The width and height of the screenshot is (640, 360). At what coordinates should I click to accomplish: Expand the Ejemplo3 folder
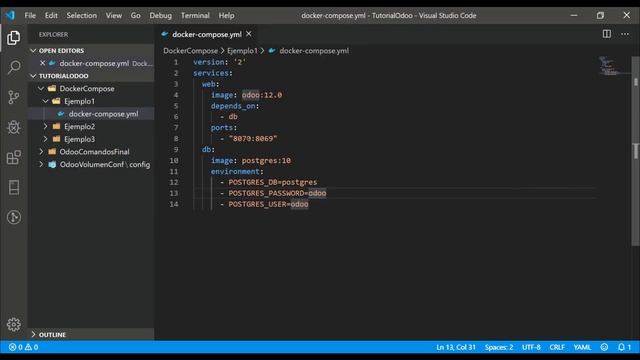(x=45, y=139)
